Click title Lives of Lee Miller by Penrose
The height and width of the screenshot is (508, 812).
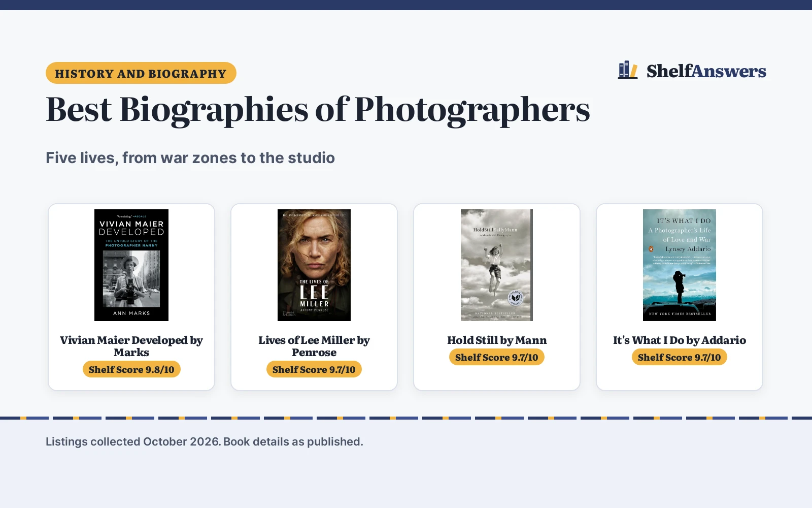tap(314, 346)
